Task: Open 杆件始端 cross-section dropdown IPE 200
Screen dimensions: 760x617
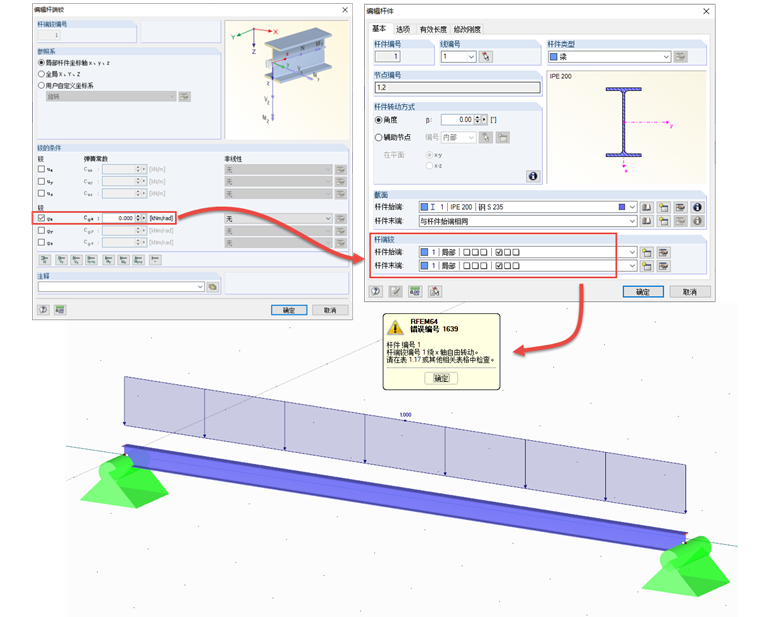Action: (x=632, y=207)
